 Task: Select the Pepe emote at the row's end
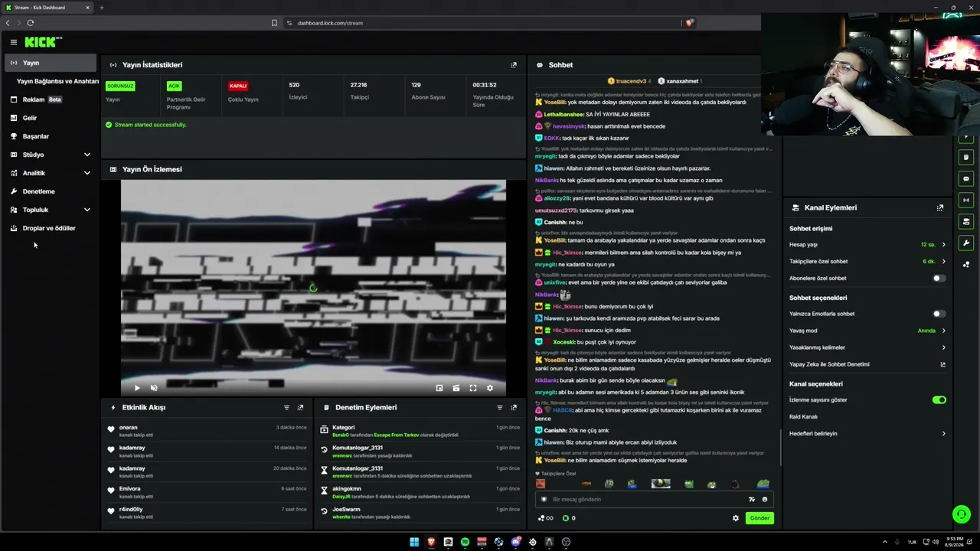click(763, 484)
